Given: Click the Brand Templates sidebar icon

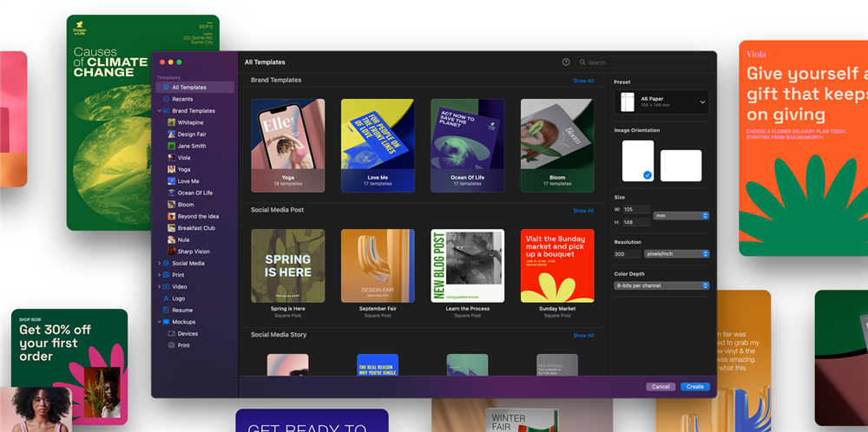Looking at the screenshot, I should pyautogui.click(x=166, y=111).
